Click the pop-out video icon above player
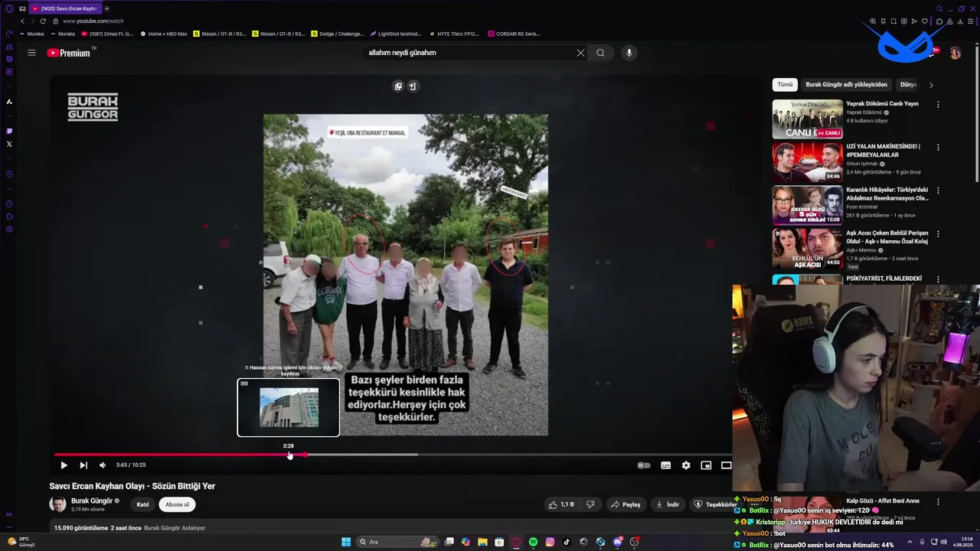 [x=412, y=86]
